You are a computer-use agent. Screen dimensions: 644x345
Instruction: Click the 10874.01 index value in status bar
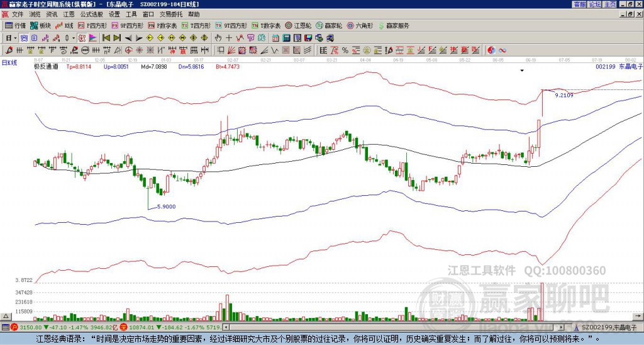pyautogui.click(x=142, y=327)
